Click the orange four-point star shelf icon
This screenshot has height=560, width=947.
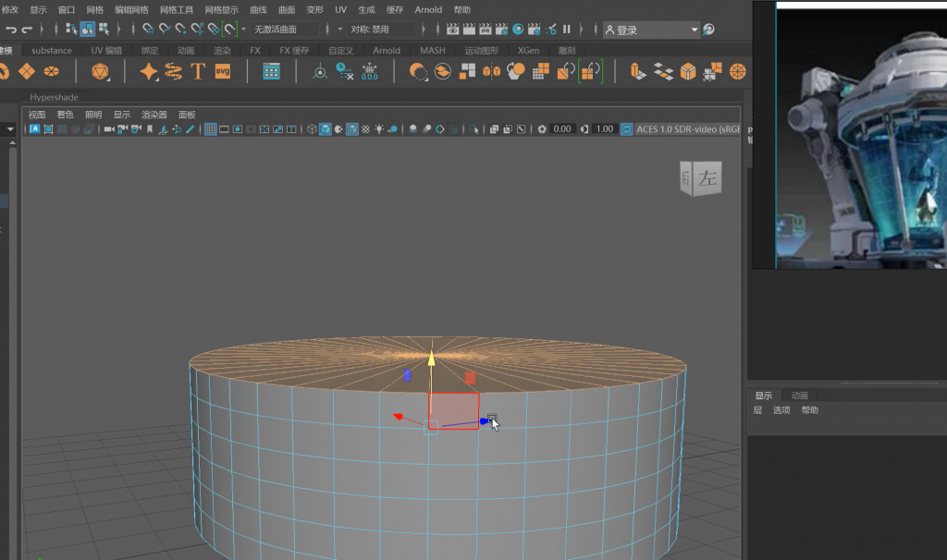(149, 72)
